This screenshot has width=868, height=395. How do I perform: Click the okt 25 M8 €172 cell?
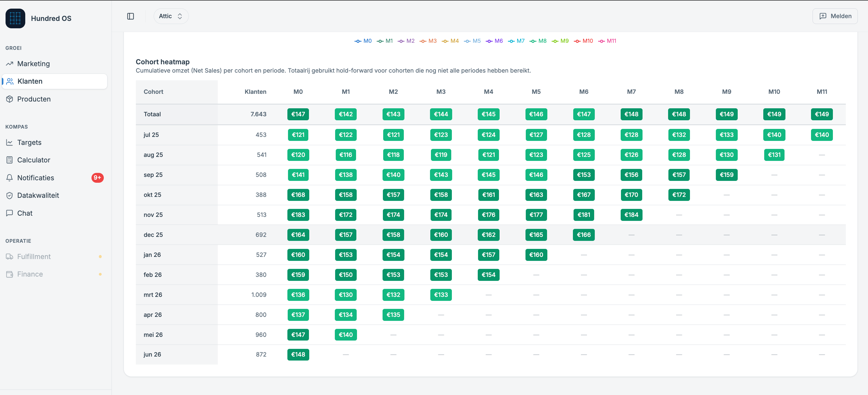[x=679, y=194]
